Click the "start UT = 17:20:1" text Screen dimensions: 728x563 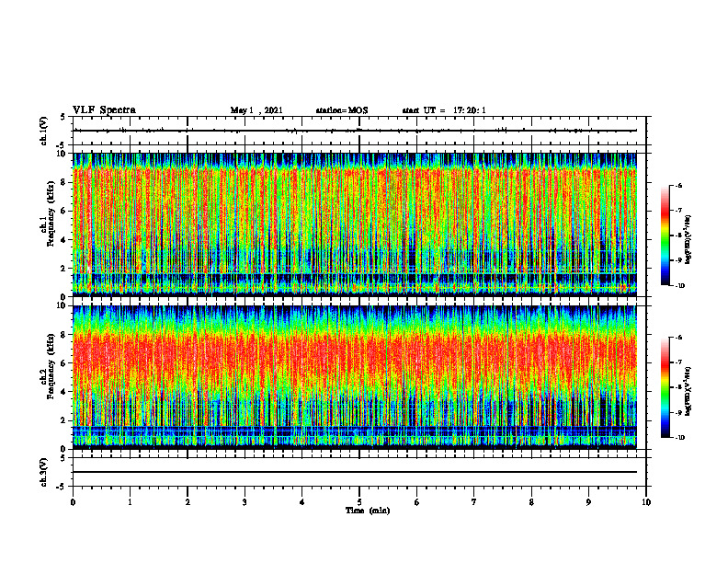click(444, 110)
